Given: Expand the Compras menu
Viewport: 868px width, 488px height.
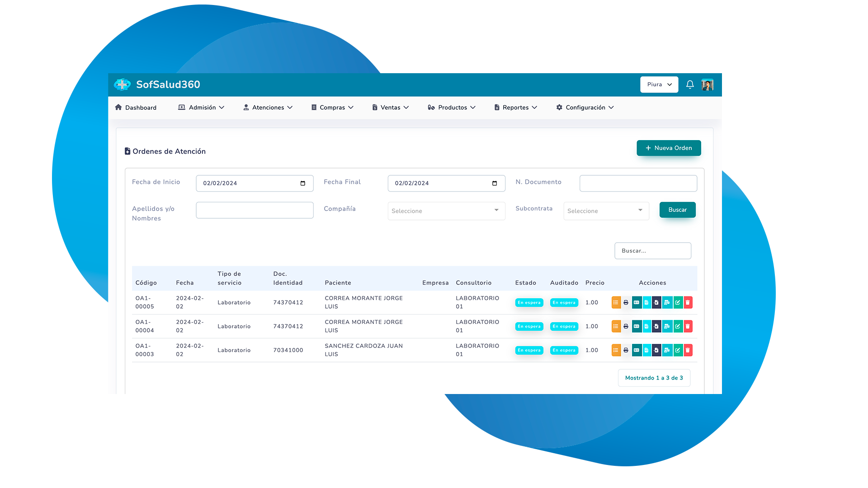Looking at the screenshot, I should click(x=332, y=108).
